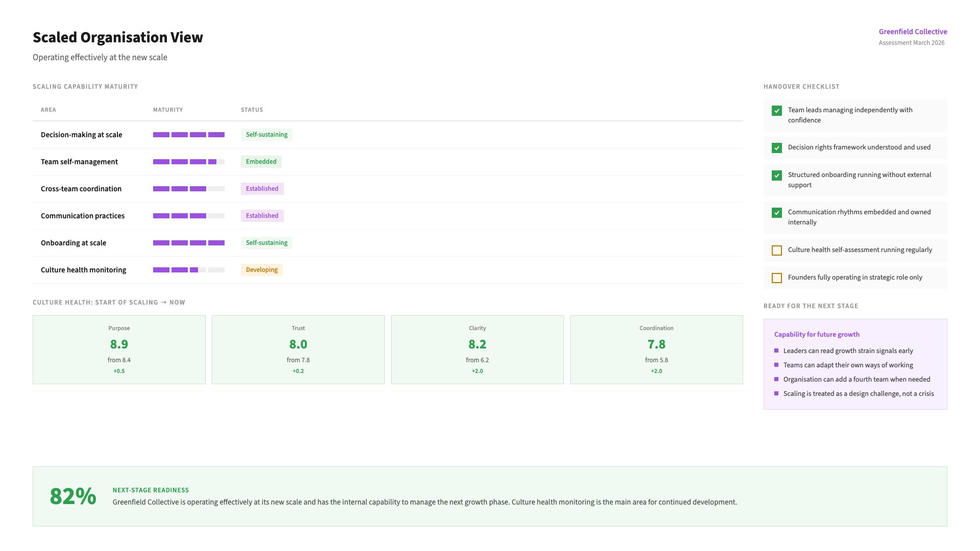Select the Coordination 7.8 score card
Viewport: 980px width, 551px height.
click(656, 349)
